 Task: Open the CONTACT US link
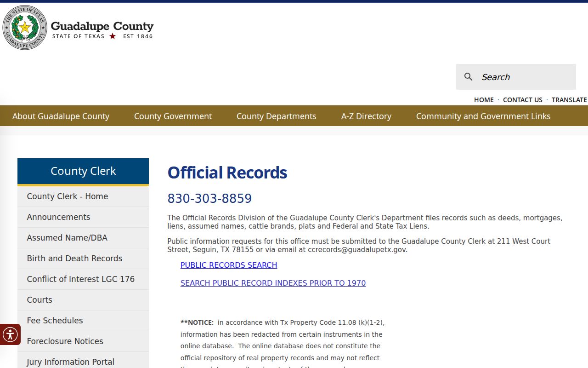tap(523, 100)
